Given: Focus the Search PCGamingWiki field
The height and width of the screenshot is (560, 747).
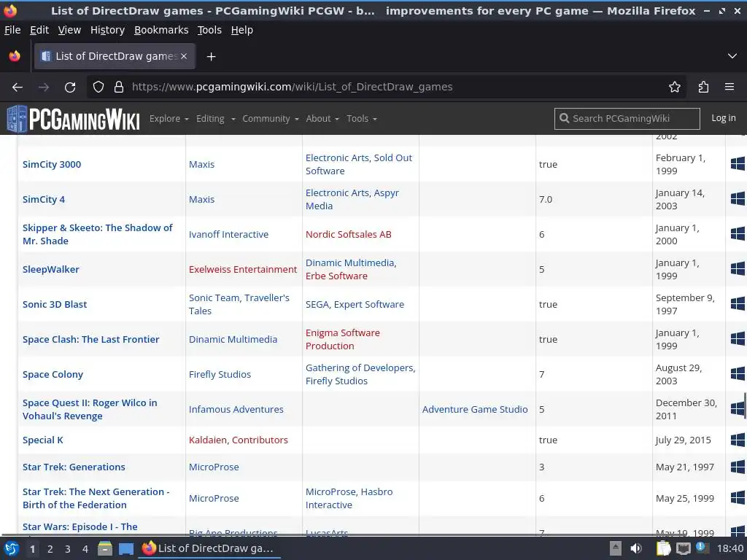Looking at the screenshot, I should tap(627, 119).
